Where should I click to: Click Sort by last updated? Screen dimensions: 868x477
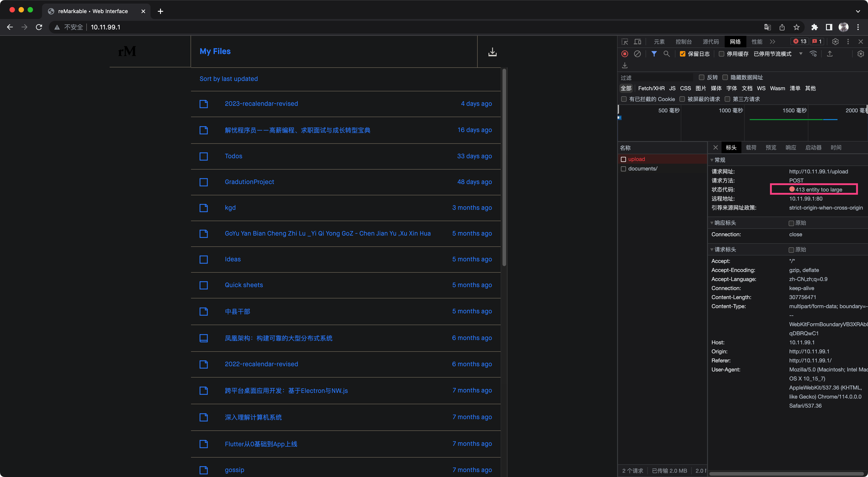coord(229,78)
